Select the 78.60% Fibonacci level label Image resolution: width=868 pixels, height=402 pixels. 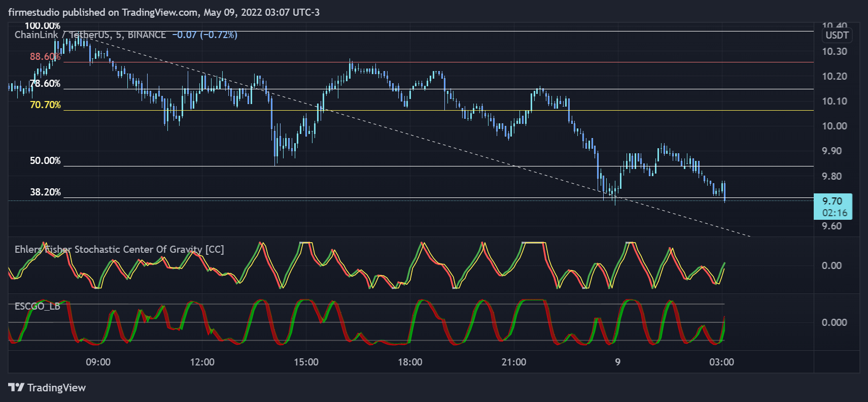[45, 84]
